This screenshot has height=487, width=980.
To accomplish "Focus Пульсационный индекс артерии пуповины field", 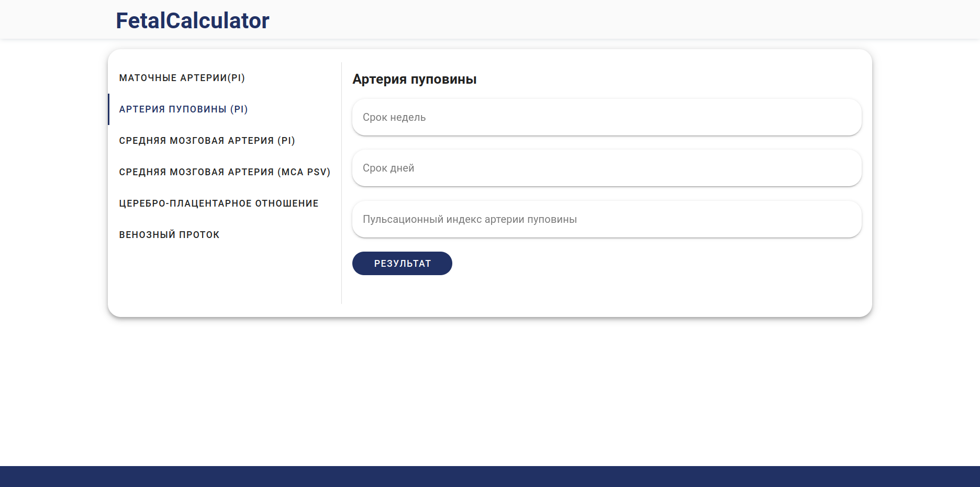I will (607, 219).
